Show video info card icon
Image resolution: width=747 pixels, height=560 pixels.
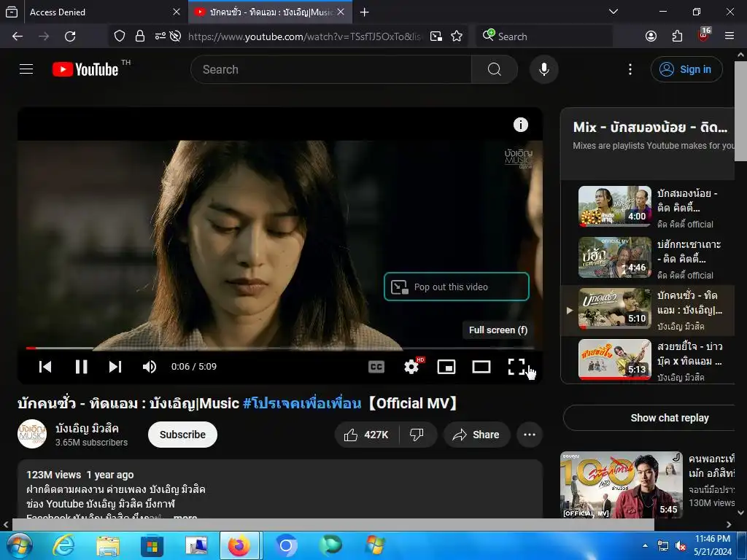(520, 125)
